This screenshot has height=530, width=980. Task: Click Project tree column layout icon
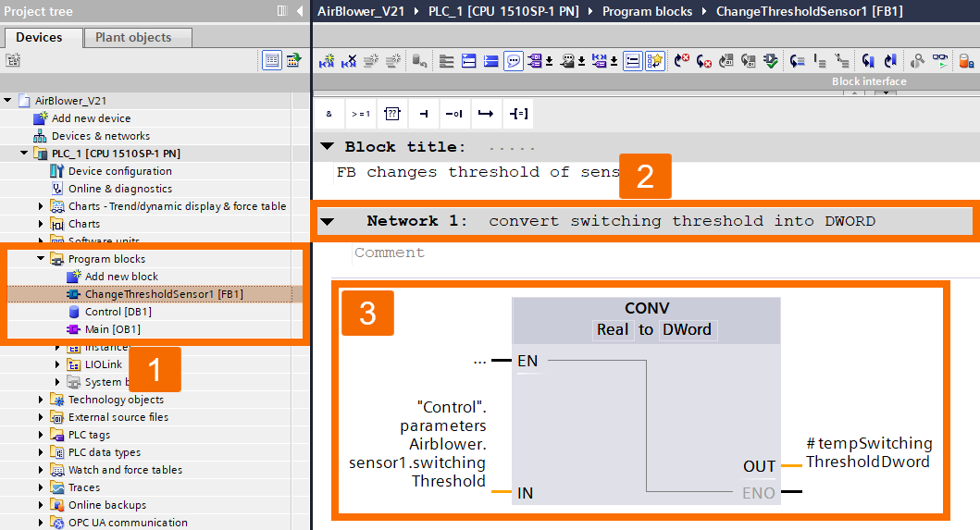pyautogui.click(x=282, y=10)
